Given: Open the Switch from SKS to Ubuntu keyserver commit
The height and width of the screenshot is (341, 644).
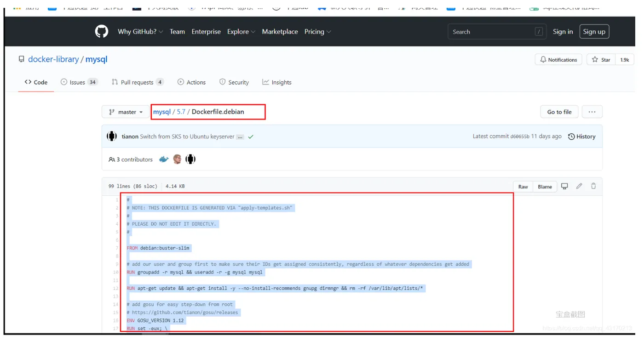Looking at the screenshot, I should tap(187, 136).
